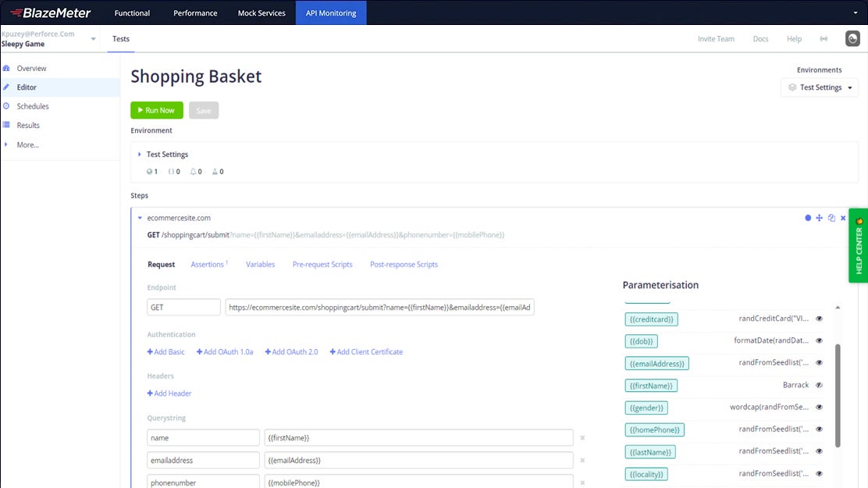Expand More... in the sidebar

pyautogui.click(x=27, y=144)
